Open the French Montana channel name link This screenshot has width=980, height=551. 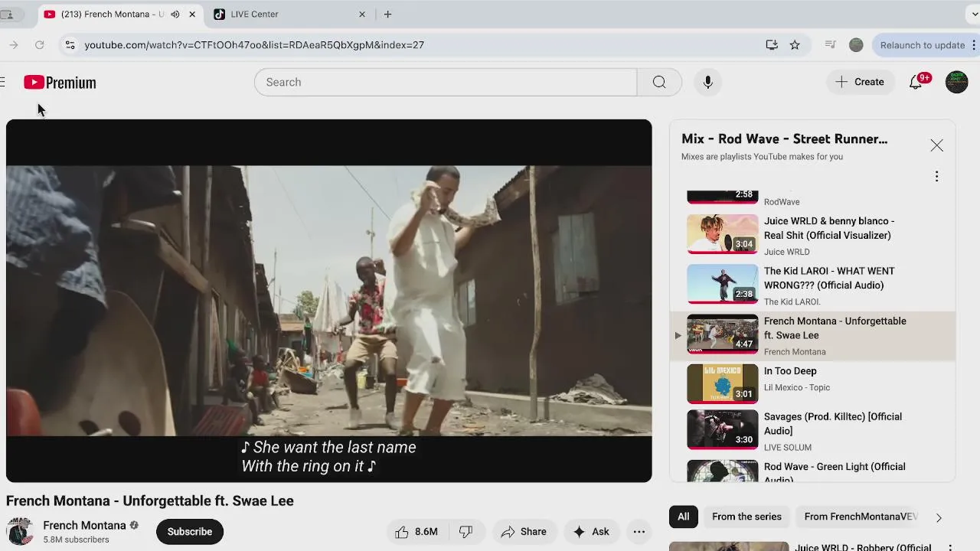pyautogui.click(x=84, y=525)
